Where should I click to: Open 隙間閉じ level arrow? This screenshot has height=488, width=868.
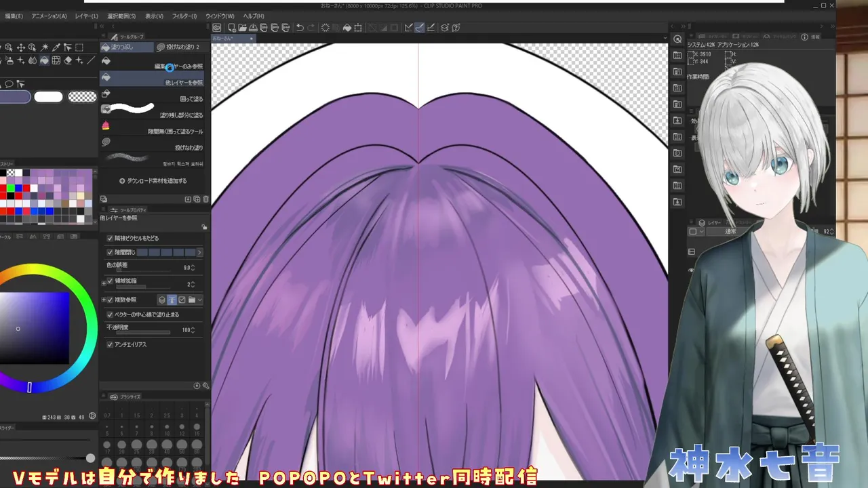tap(199, 252)
